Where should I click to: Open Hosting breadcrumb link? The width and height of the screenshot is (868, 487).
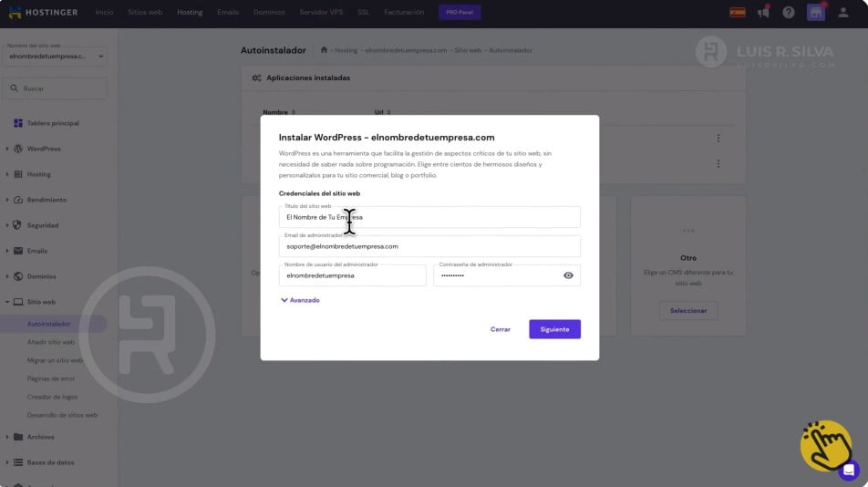(x=346, y=50)
